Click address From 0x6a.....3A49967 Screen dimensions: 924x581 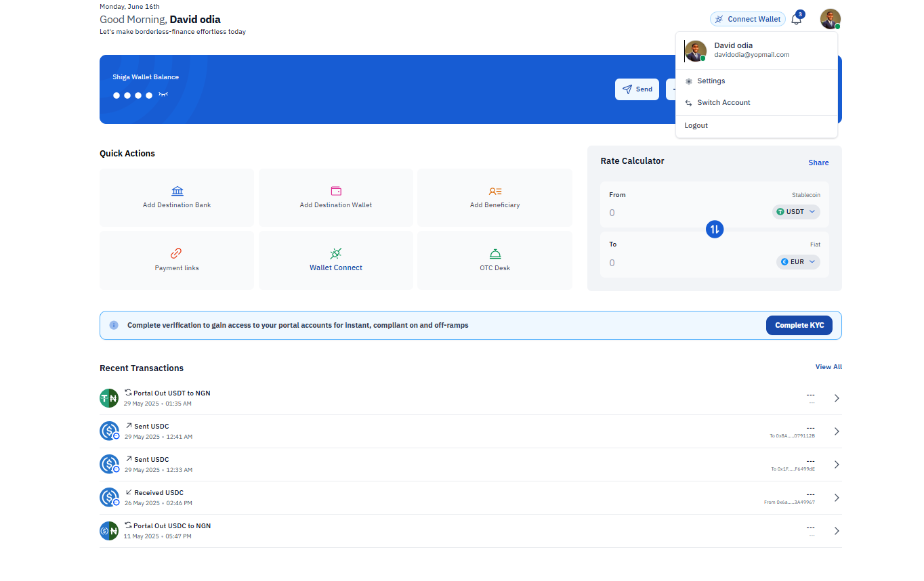pyautogui.click(x=789, y=502)
